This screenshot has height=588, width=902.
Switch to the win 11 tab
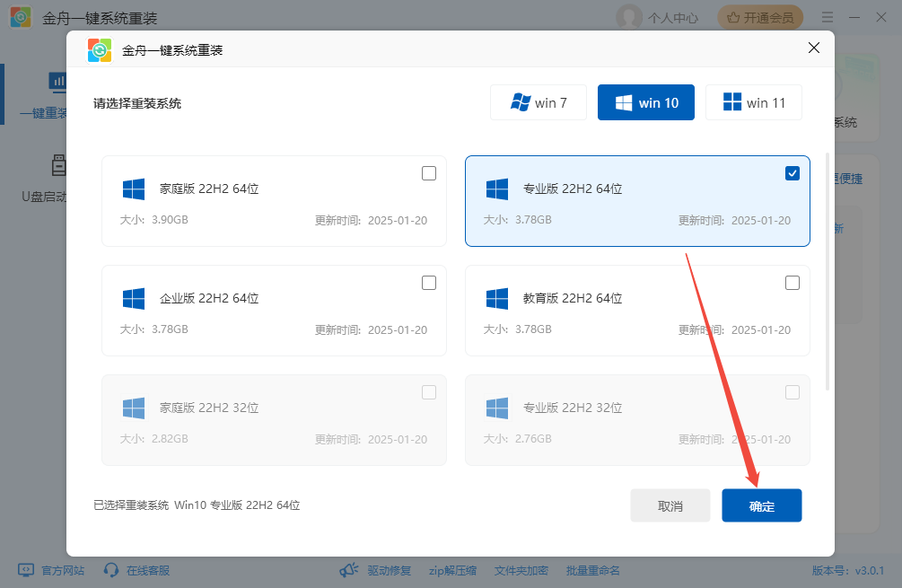(754, 102)
